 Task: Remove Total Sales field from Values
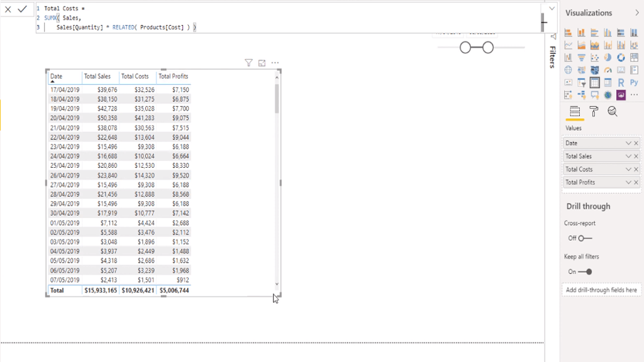(x=636, y=156)
